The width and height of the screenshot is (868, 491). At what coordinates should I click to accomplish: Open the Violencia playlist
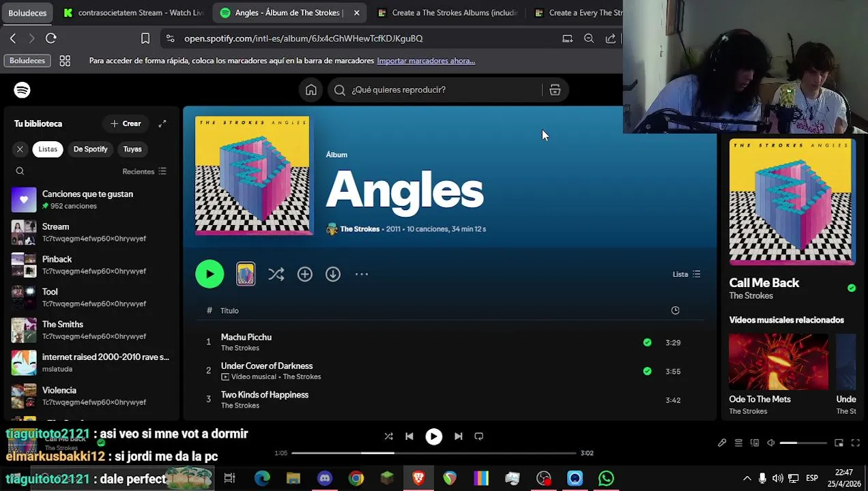pyautogui.click(x=90, y=396)
